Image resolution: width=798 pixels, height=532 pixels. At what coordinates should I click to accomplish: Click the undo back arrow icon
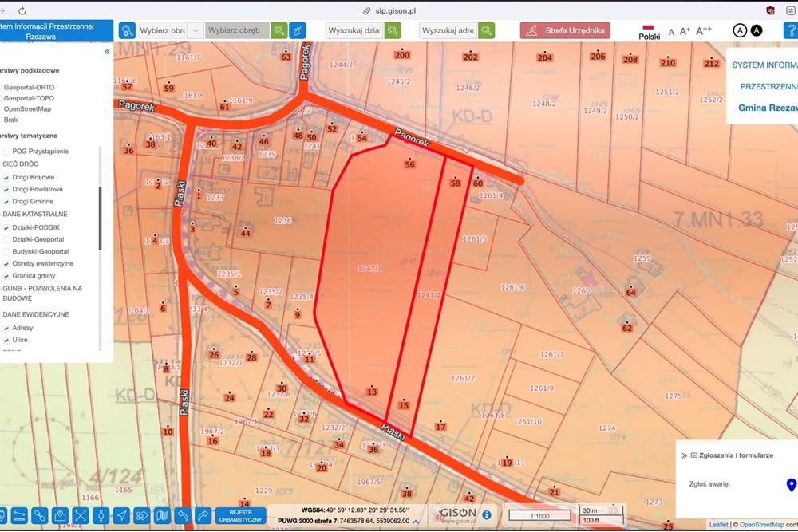pos(182,515)
